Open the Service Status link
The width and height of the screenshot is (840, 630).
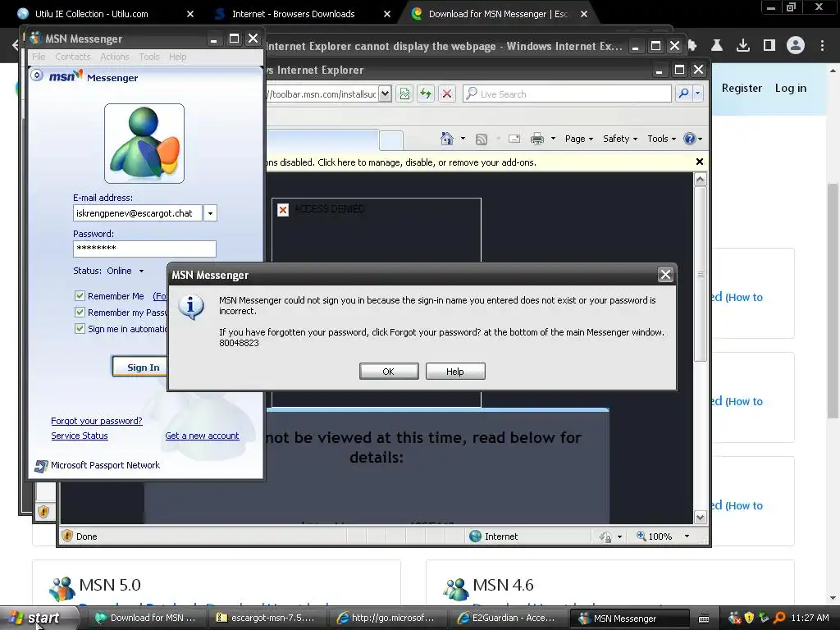tap(80, 436)
